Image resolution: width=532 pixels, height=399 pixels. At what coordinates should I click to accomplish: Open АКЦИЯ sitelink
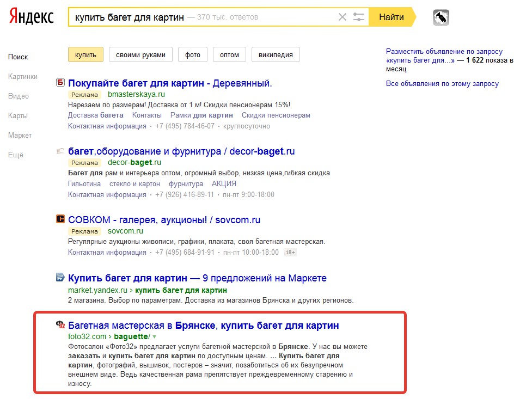224,184
